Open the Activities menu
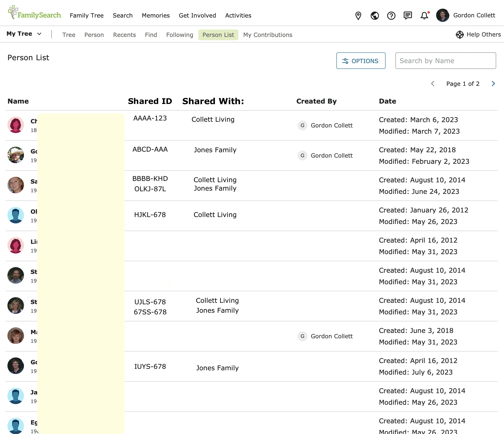This screenshot has width=504, height=434. click(x=238, y=15)
